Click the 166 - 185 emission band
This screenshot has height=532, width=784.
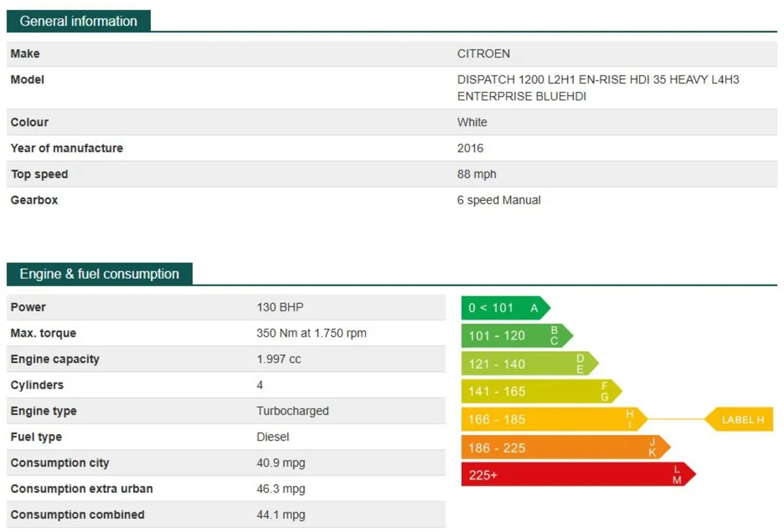point(554,419)
